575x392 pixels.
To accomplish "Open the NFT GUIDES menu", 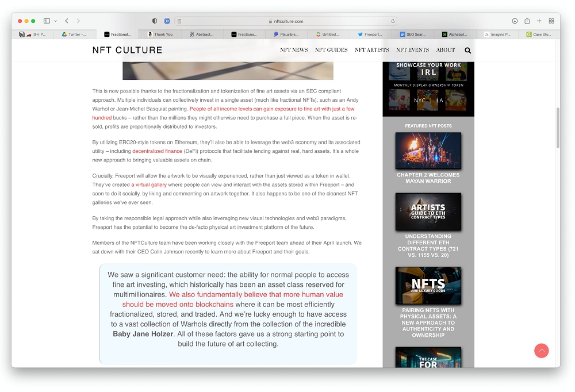I will tap(331, 50).
